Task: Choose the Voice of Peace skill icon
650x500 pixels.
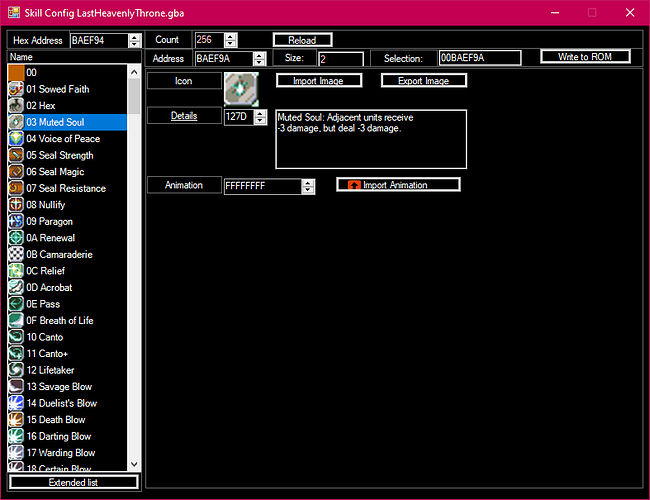Action: click(x=16, y=138)
